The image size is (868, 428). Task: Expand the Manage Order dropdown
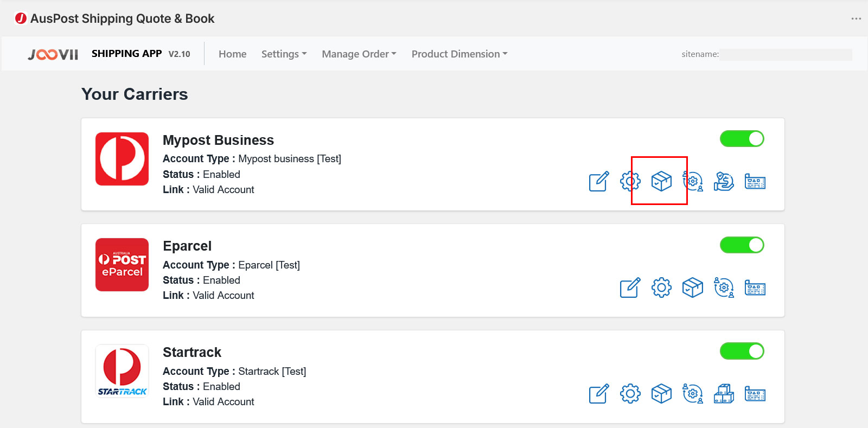359,54
